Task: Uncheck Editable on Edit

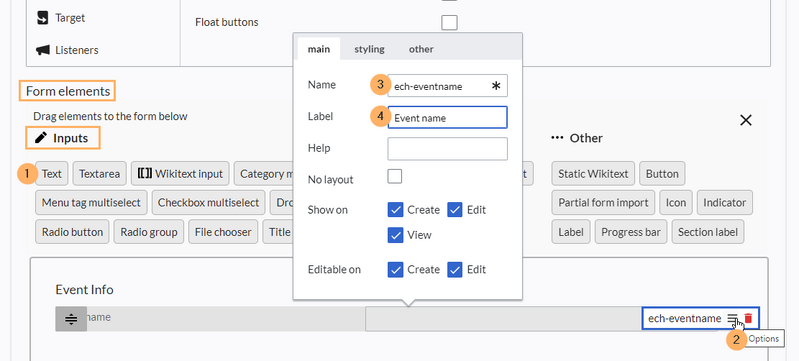Action: click(455, 269)
